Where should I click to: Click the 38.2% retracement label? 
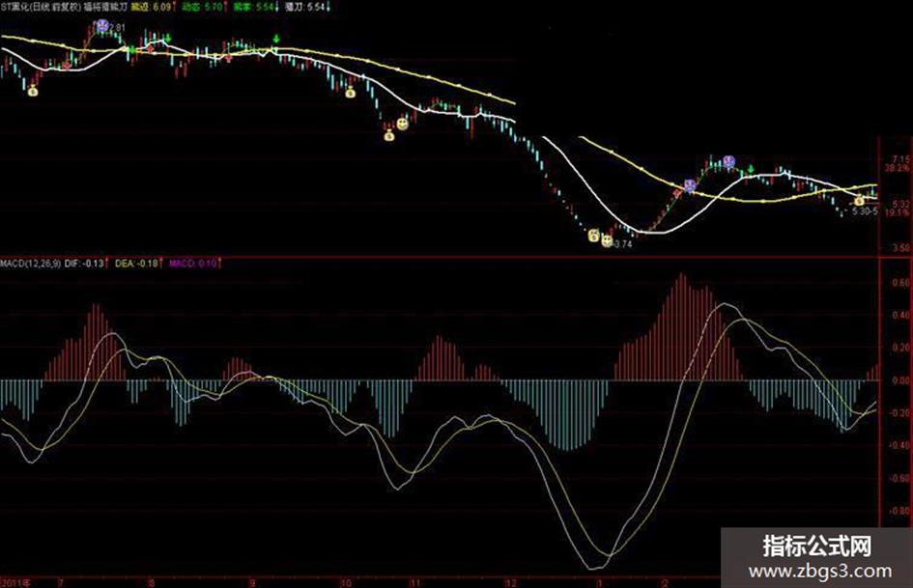pyautogui.click(x=898, y=168)
